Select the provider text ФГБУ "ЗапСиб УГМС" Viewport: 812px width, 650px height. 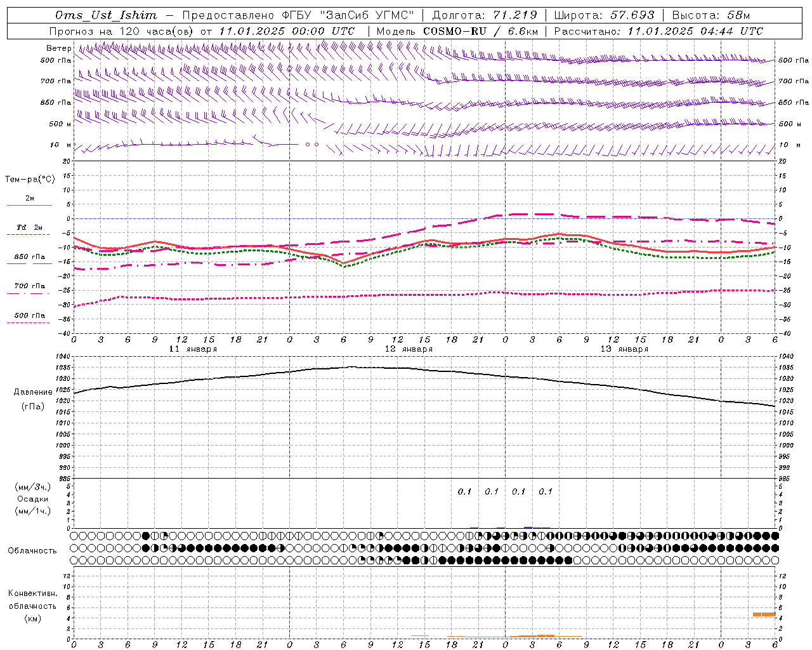(348, 15)
